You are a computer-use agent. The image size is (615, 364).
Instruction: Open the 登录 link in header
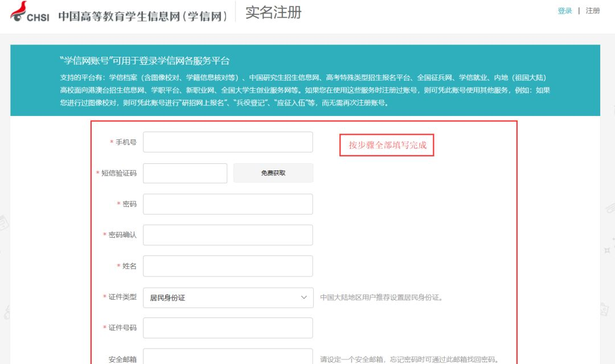pos(565,11)
